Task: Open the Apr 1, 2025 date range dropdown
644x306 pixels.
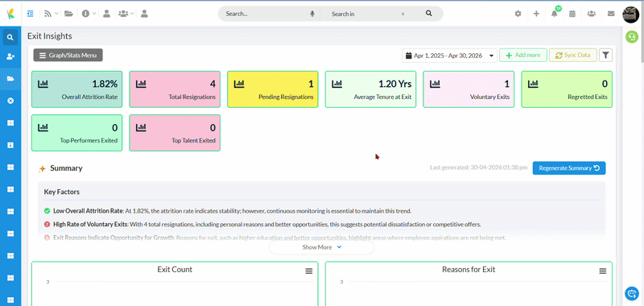Action: (x=449, y=56)
